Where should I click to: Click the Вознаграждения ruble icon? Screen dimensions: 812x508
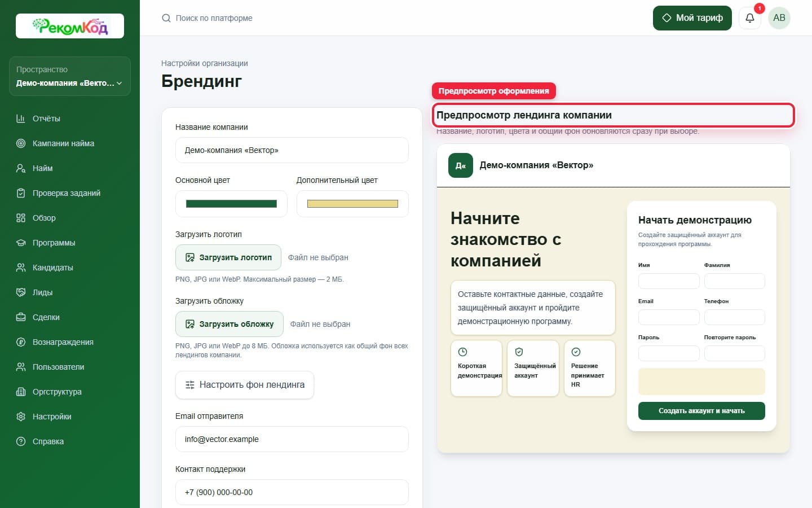tap(21, 342)
